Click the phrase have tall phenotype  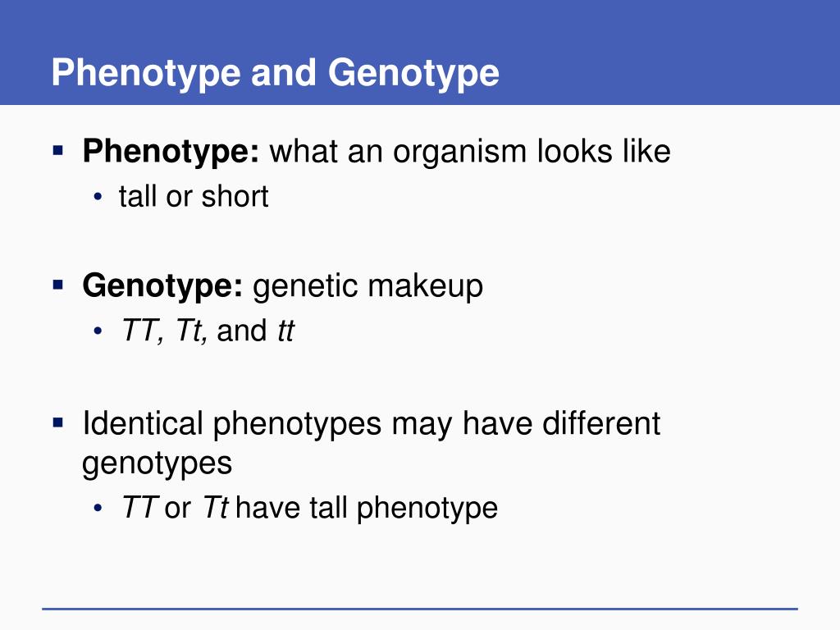(367, 508)
